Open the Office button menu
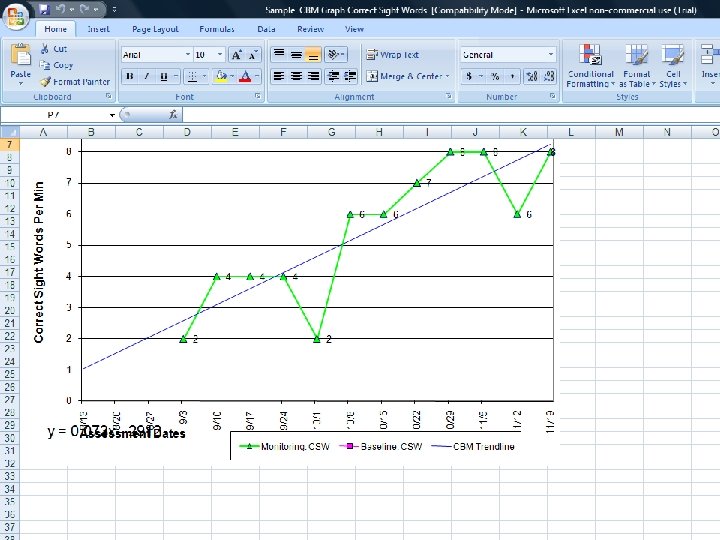Viewport: 720px width, 540px height. point(16,17)
